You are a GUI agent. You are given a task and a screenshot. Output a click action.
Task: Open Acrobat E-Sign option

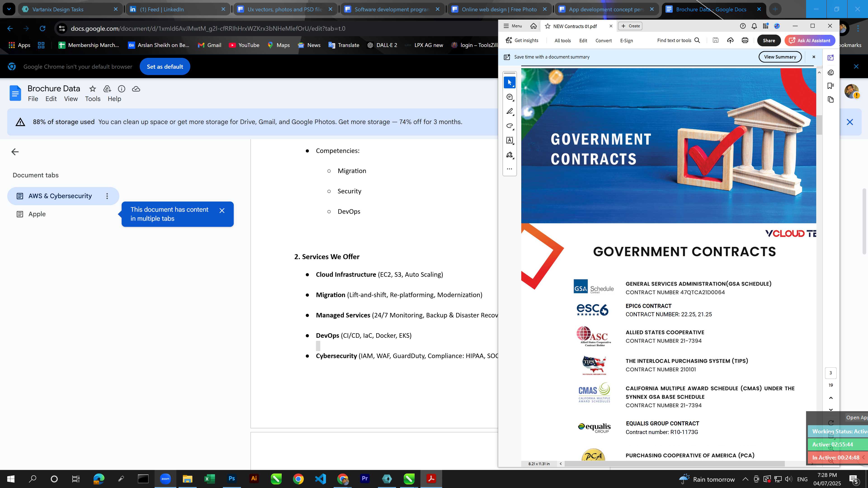coord(626,40)
